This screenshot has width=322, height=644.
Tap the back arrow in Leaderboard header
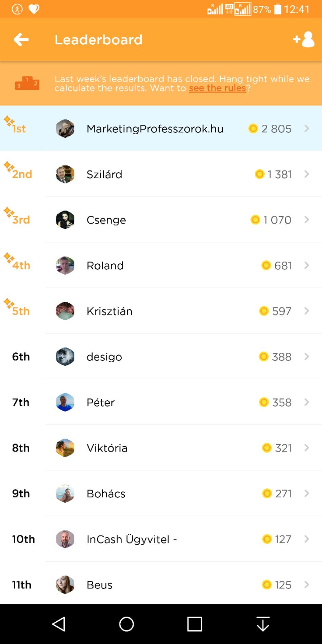click(x=21, y=40)
